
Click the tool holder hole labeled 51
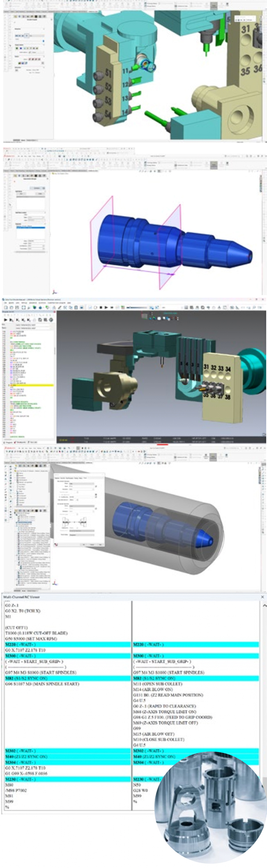click(x=99, y=76)
